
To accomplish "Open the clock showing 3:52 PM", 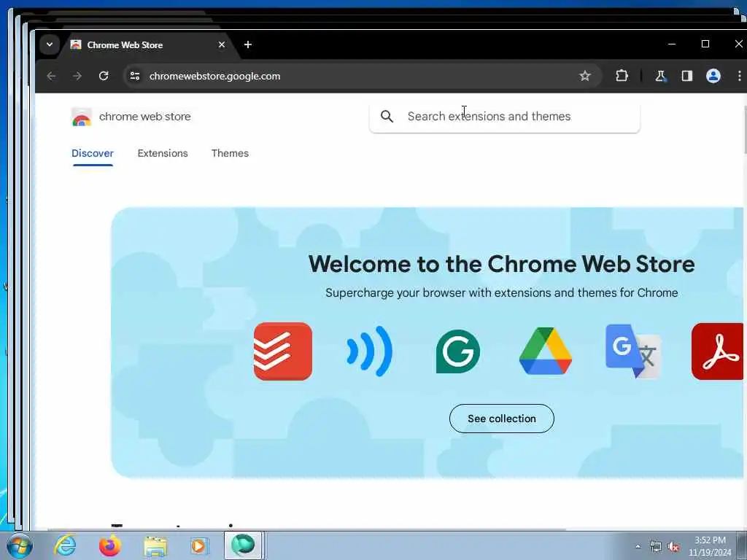I will [710, 546].
